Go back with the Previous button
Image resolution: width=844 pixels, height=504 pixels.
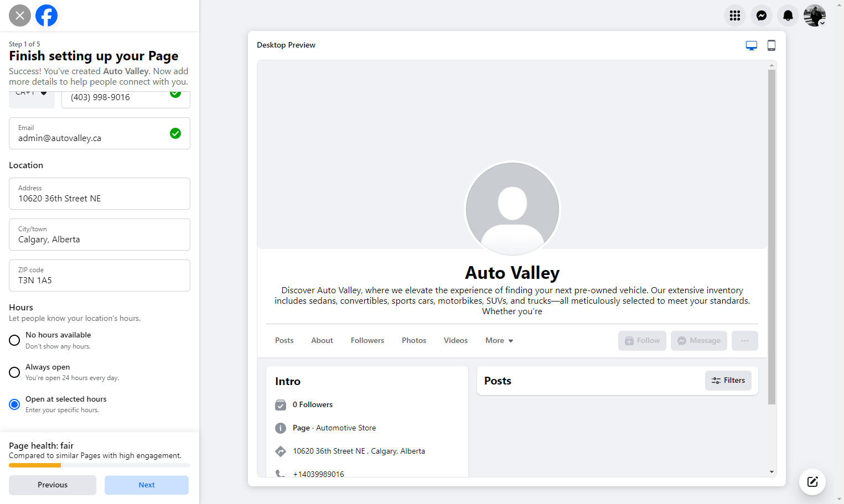click(53, 485)
